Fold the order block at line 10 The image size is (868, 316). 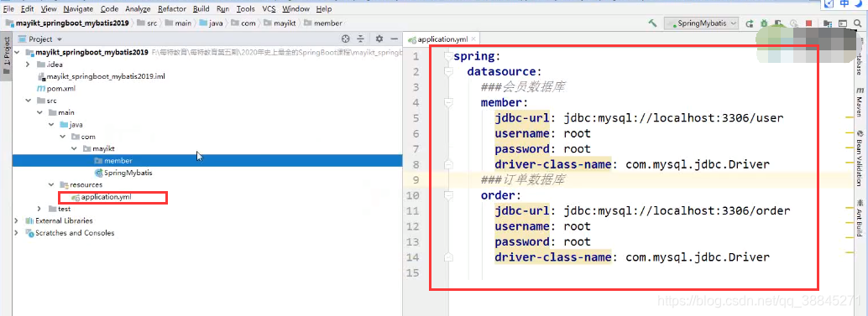pyautogui.click(x=447, y=195)
